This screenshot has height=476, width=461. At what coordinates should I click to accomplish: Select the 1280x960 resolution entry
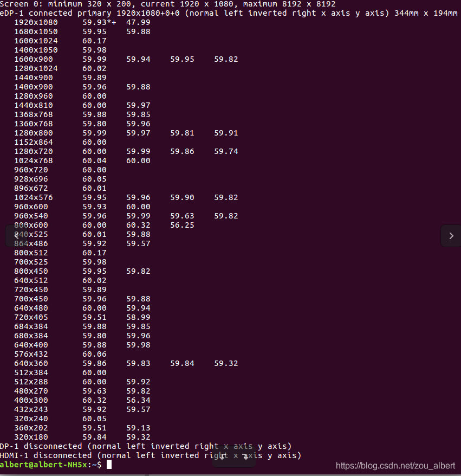pyautogui.click(x=34, y=96)
